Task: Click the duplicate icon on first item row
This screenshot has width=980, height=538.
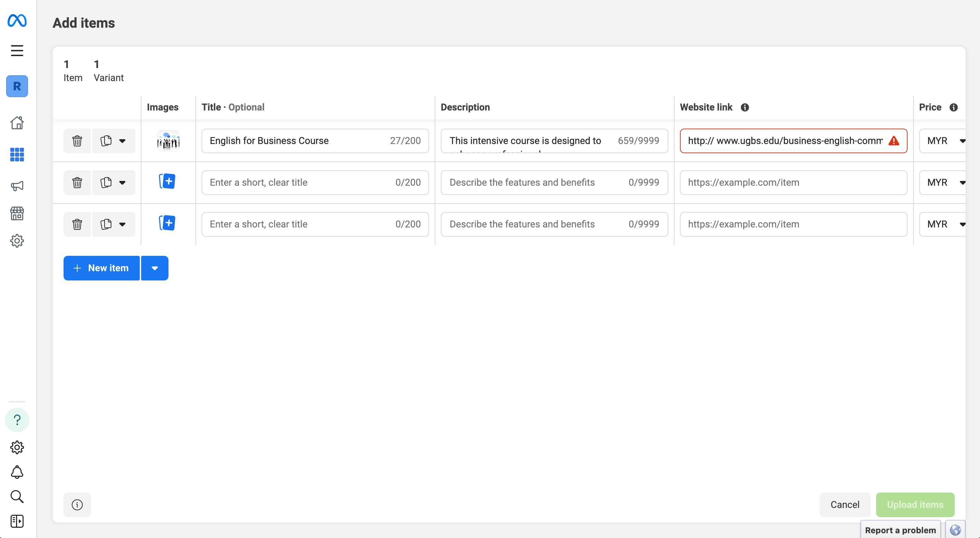Action: [105, 141]
